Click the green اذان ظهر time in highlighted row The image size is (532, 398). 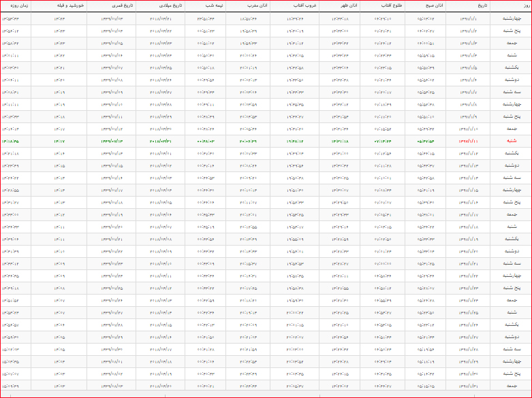point(341,141)
